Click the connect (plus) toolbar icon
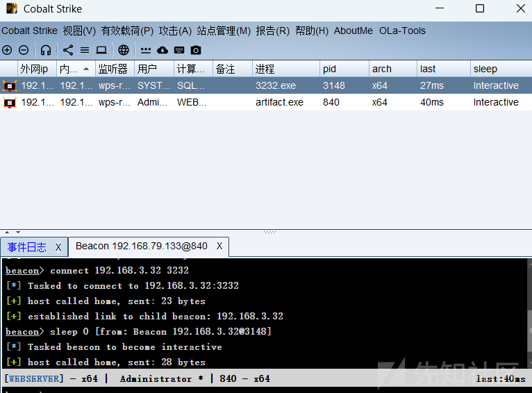 (7, 50)
